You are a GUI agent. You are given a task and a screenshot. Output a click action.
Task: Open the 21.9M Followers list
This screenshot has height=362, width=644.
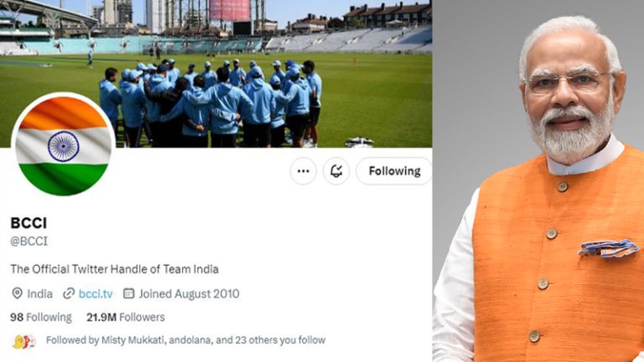click(x=125, y=318)
